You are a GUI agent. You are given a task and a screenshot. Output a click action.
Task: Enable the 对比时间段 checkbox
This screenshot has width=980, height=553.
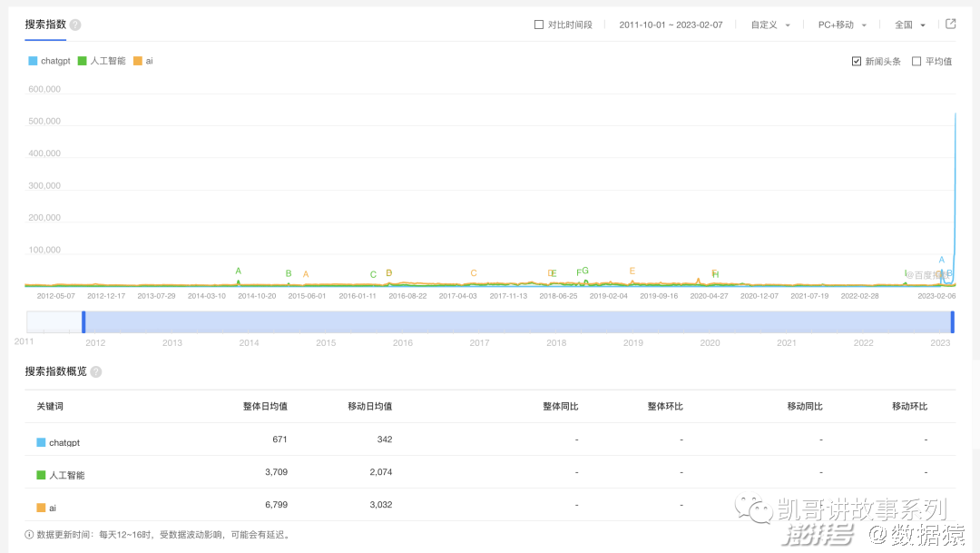pyautogui.click(x=539, y=25)
